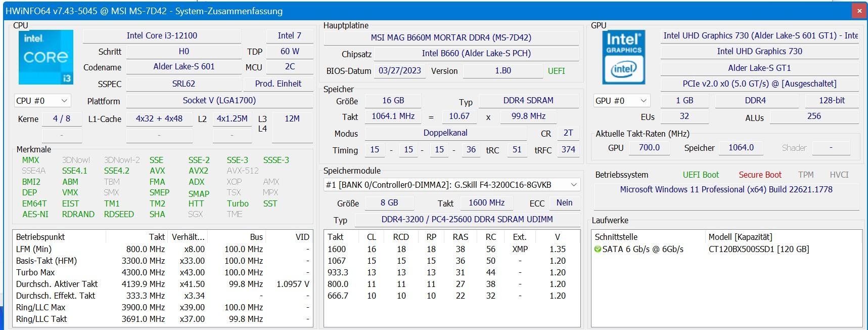
Task: Click the GPU clock 700.0
Action: point(649,148)
